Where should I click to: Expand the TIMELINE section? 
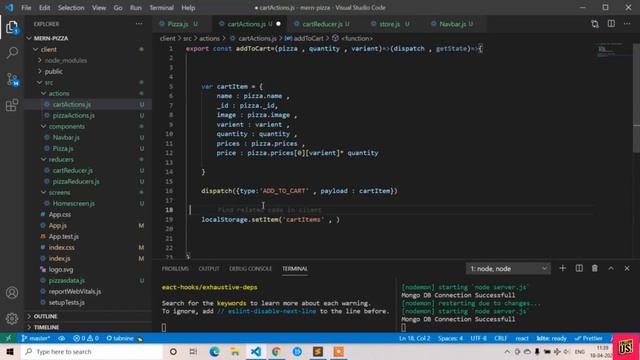46,327
